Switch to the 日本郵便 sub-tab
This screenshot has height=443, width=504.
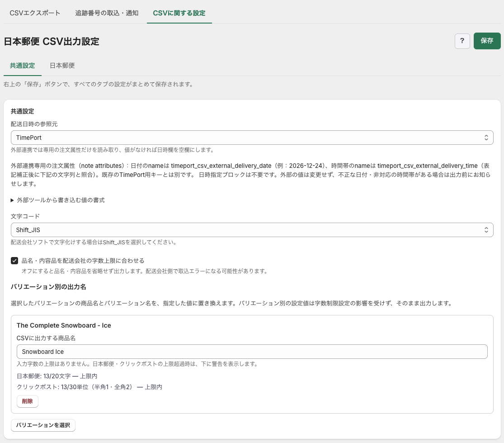click(62, 66)
